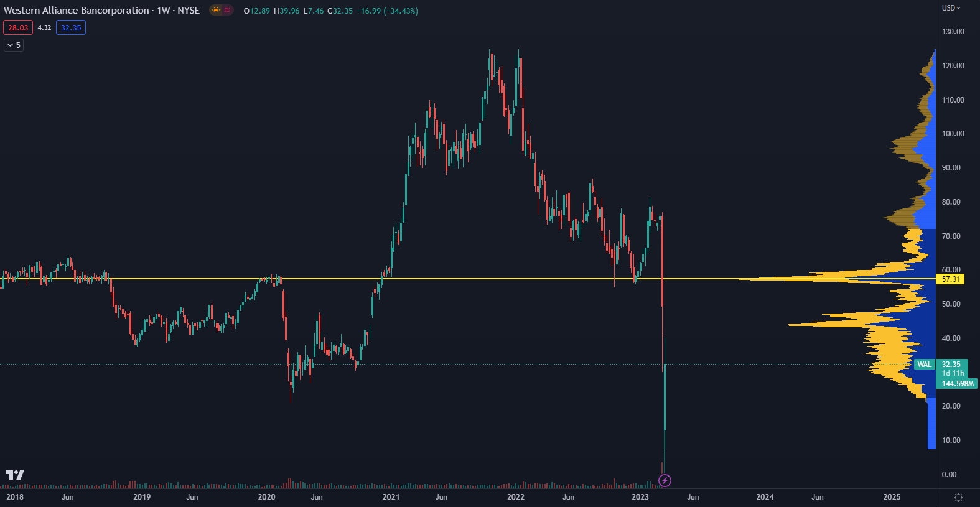980x507 pixels.
Task: Click the 2024 label on the time axis
Action: point(765,497)
